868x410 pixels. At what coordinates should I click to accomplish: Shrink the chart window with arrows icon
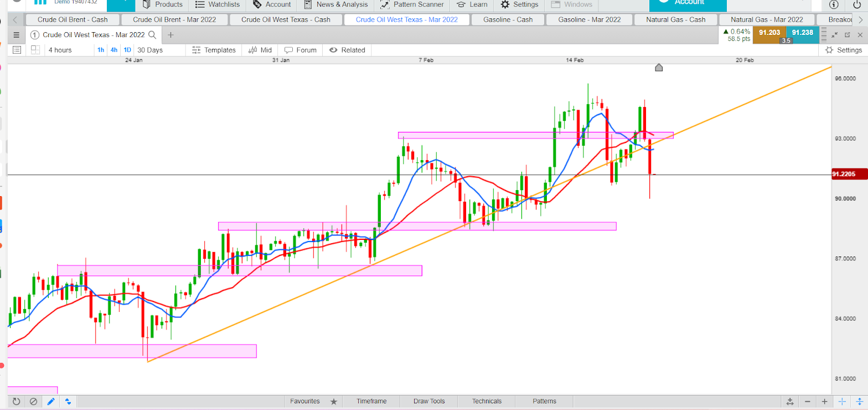point(835,35)
